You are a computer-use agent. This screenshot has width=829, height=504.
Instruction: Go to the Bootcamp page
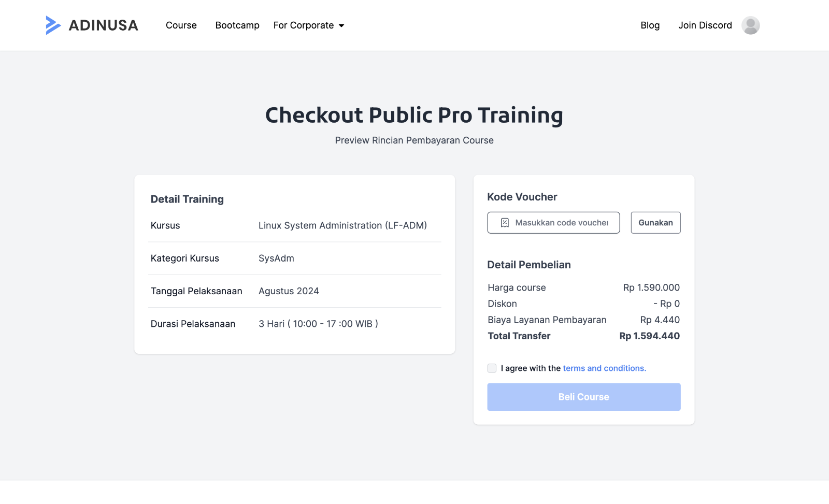coord(237,25)
